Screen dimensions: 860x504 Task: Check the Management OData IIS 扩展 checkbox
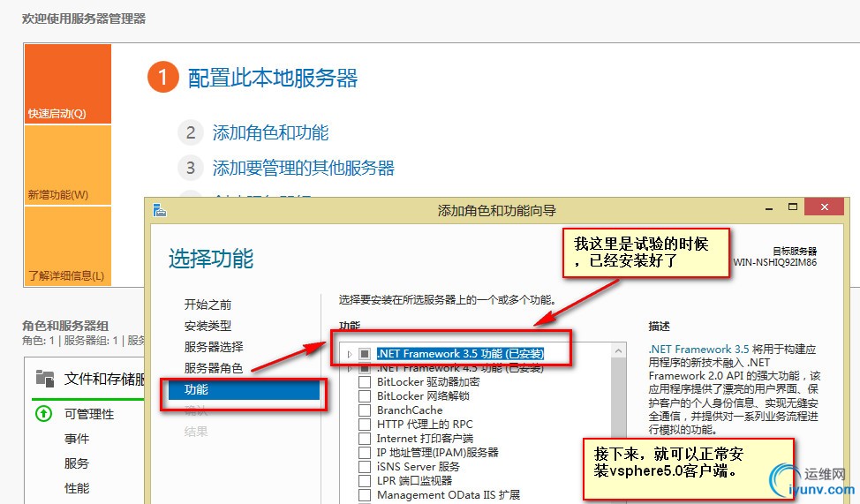(364, 494)
